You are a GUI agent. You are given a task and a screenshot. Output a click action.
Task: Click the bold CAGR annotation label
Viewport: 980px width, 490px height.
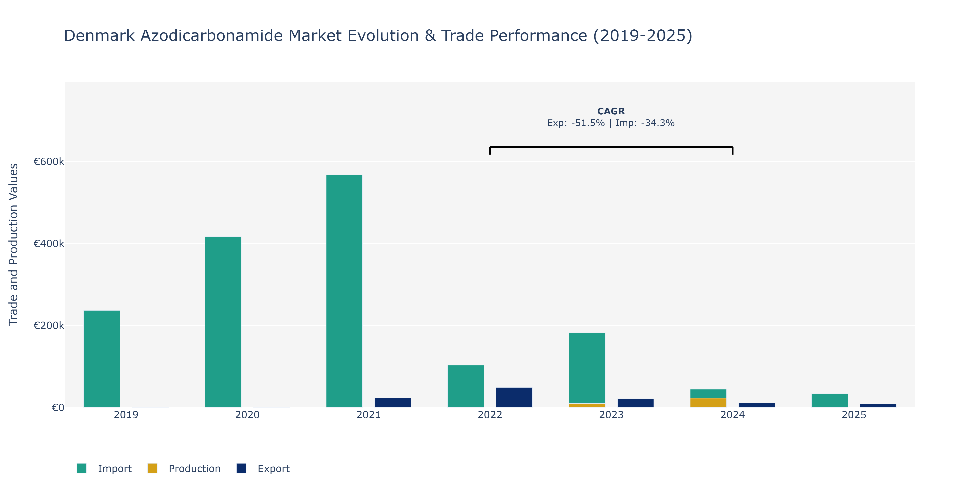click(x=611, y=111)
